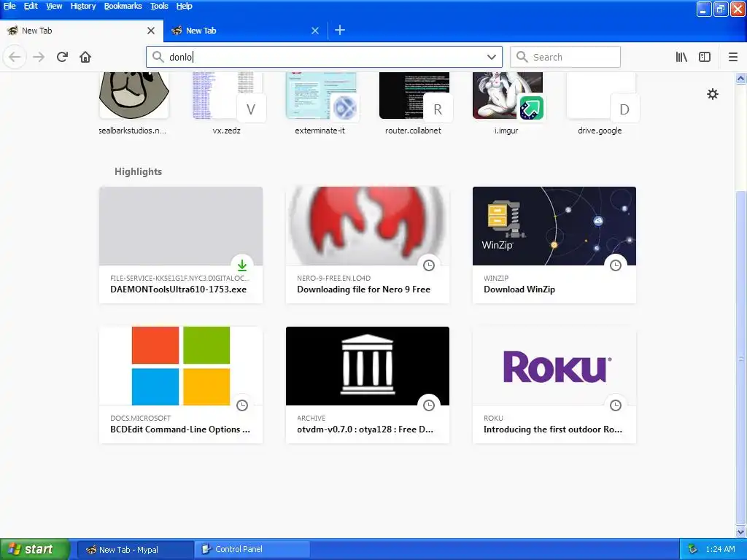
Task: Open the History menu
Action: click(x=83, y=6)
